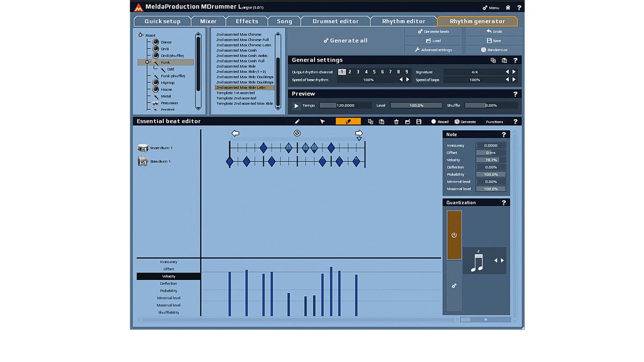Delete beat with the trash icon
The image size is (644, 362).
pos(396,122)
